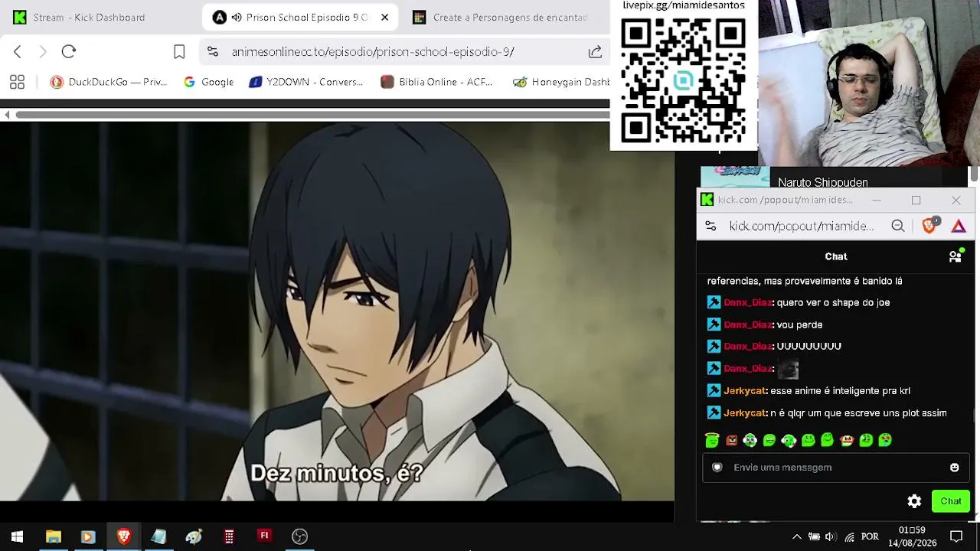This screenshot has width=980, height=551.
Task: Launch Paint from the taskbar
Action: pyautogui.click(x=194, y=536)
